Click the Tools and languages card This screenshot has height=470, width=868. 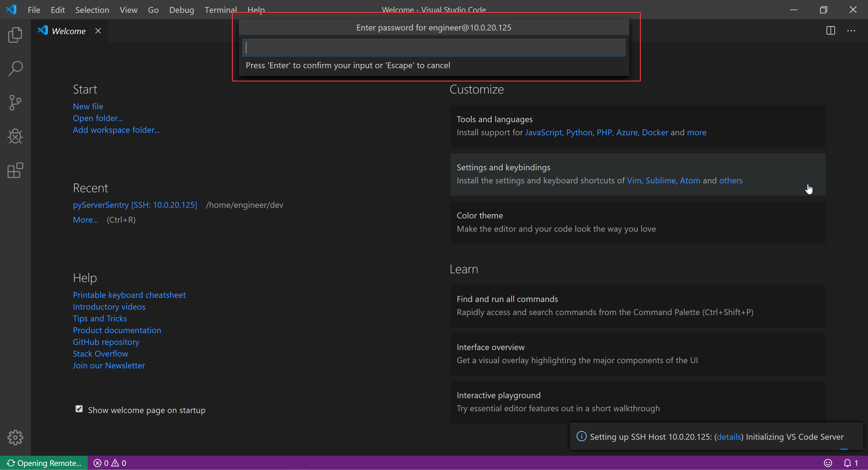(637, 126)
